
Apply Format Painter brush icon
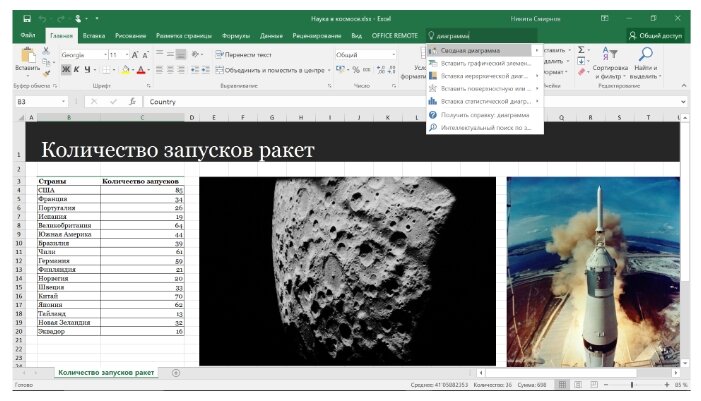[46, 73]
